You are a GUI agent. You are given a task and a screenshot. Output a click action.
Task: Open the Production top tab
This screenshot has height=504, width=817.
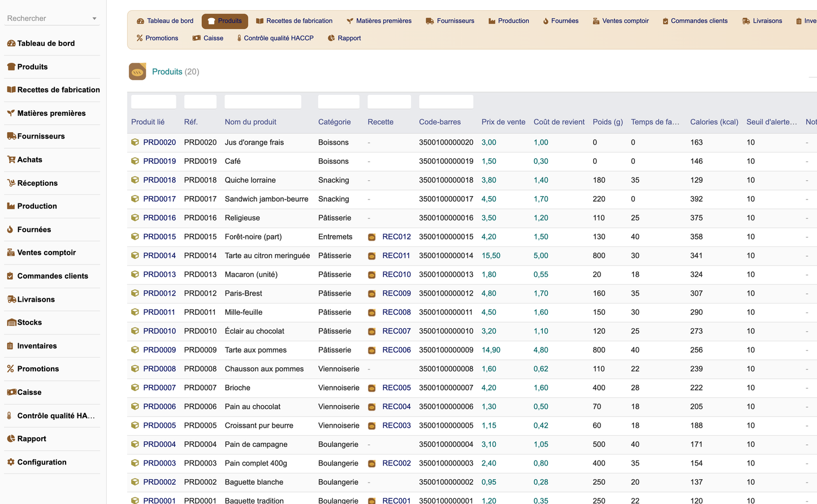click(x=508, y=21)
